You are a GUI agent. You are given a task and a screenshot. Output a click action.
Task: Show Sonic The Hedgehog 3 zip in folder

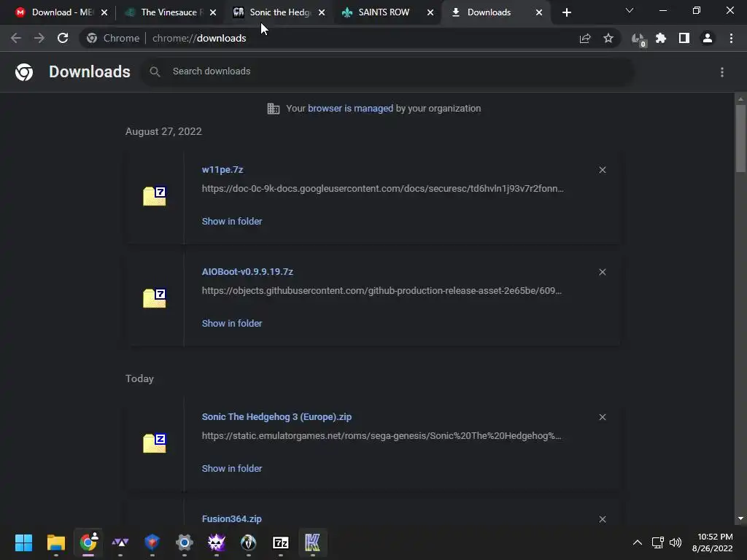(x=232, y=469)
